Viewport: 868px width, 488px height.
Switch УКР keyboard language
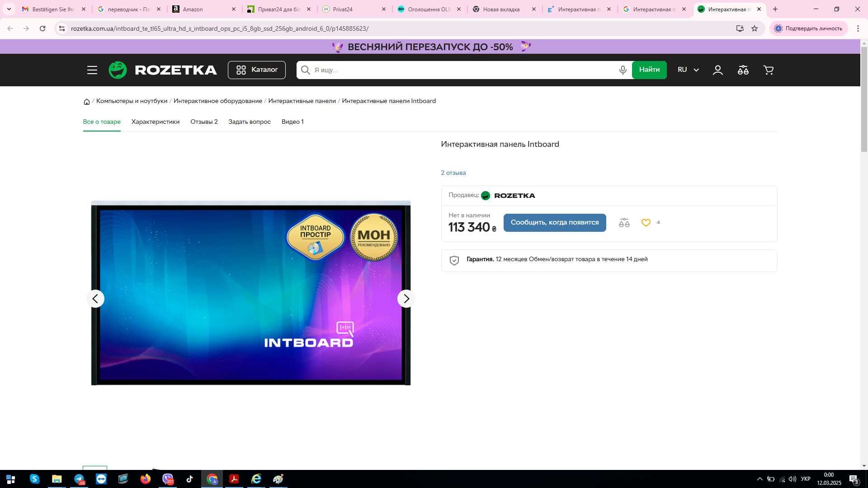(x=806, y=479)
